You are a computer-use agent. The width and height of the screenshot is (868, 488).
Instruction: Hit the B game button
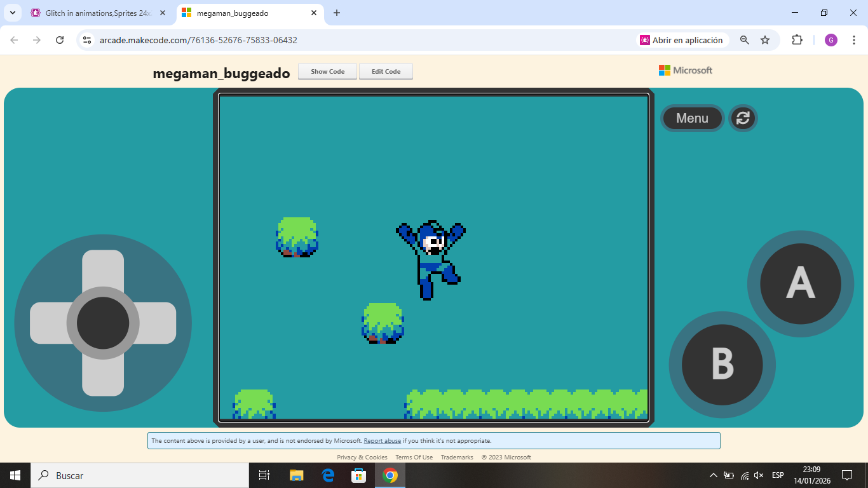[x=722, y=364]
